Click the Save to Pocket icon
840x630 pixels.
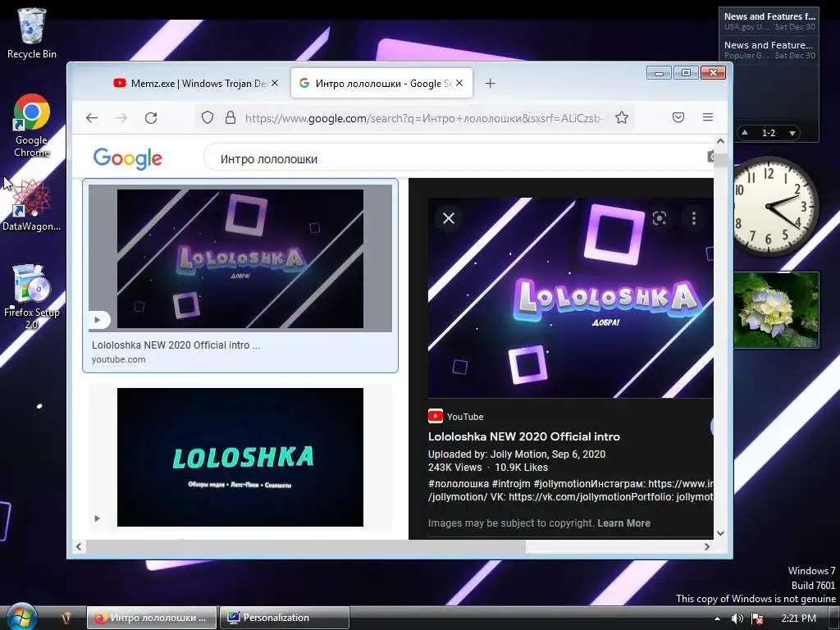pyautogui.click(x=678, y=117)
